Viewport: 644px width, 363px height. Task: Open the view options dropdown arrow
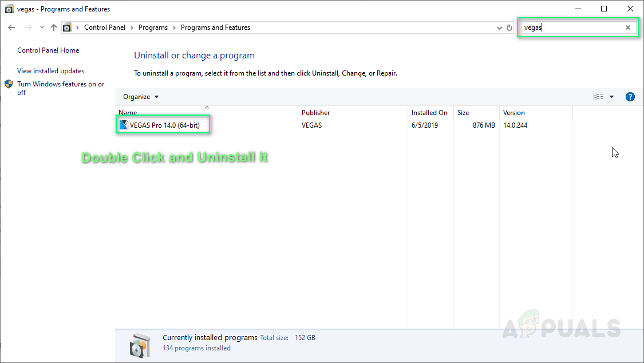611,97
